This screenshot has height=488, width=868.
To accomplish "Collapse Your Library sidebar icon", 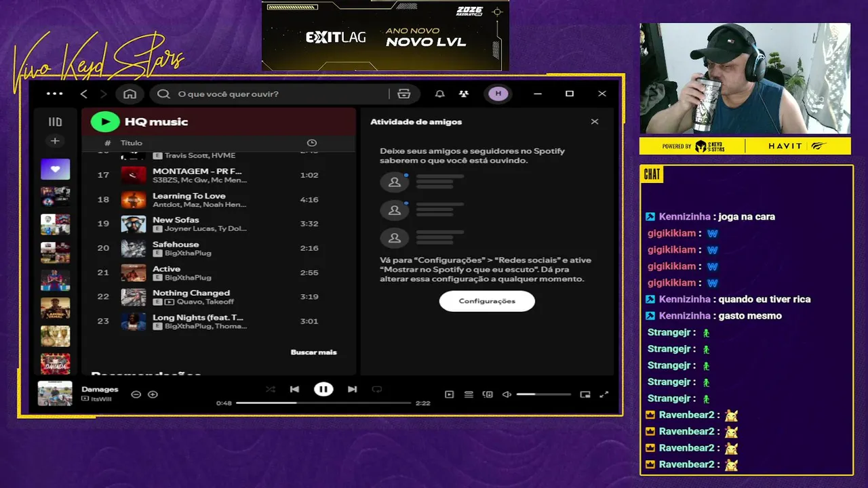I will [x=55, y=122].
